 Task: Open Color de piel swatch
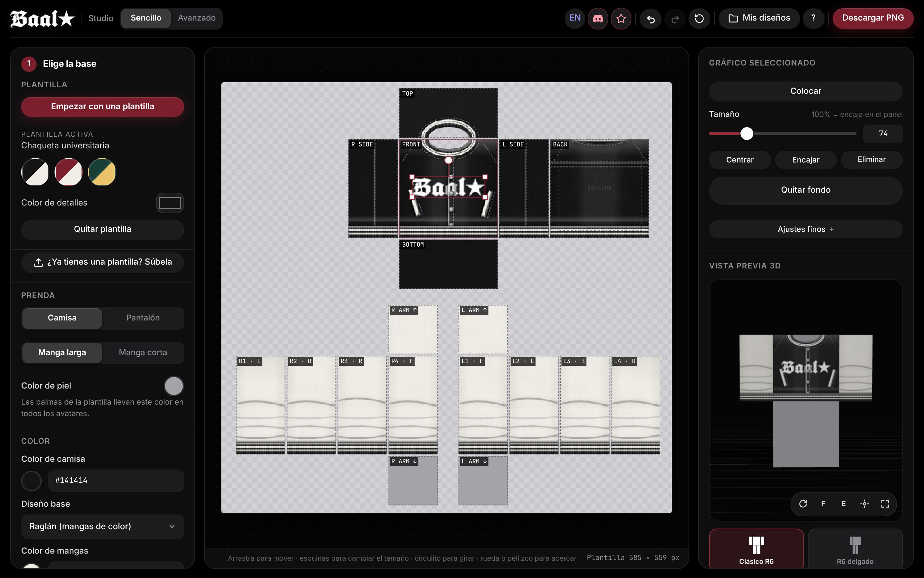174,386
